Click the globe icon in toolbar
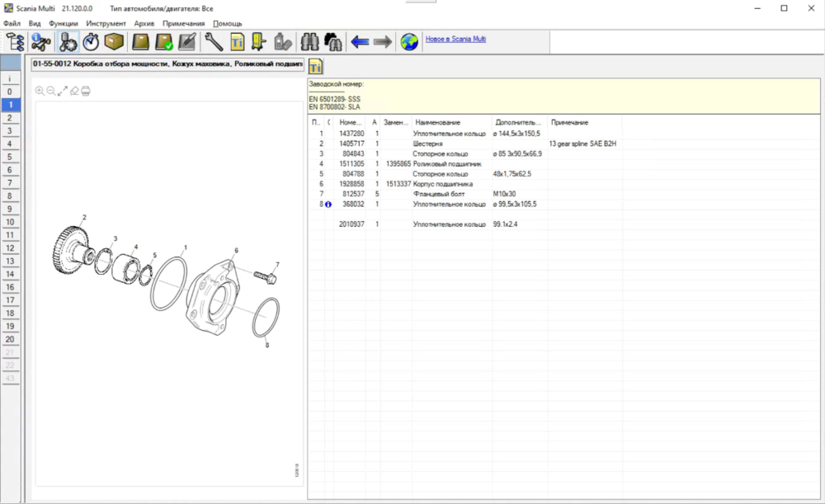825x504 pixels. [408, 41]
